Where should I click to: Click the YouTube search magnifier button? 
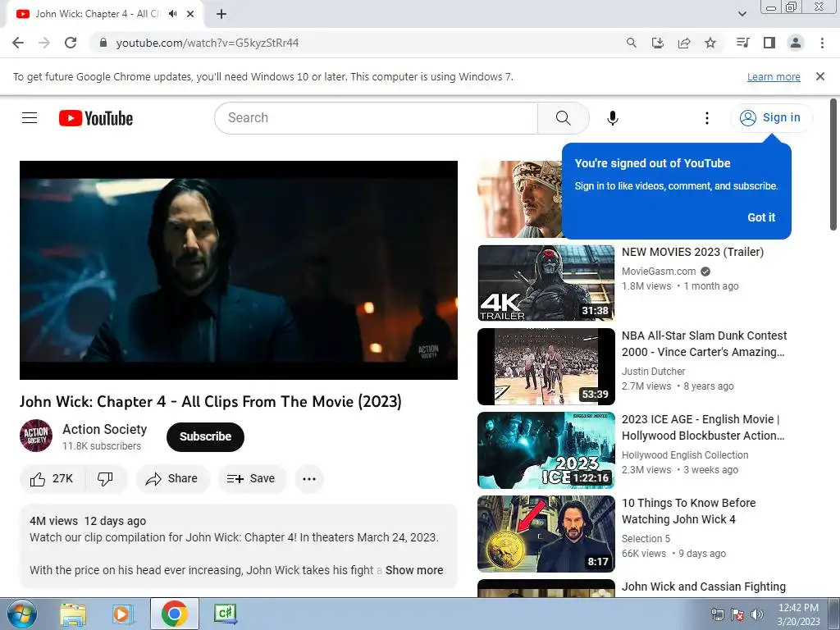[563, 118]
